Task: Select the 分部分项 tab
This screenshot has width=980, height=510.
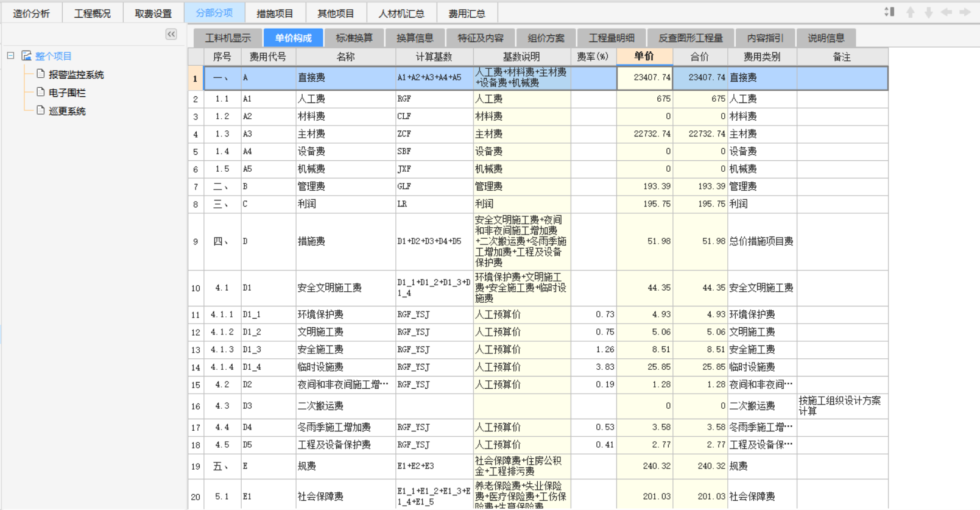Action: click(214, 13)
